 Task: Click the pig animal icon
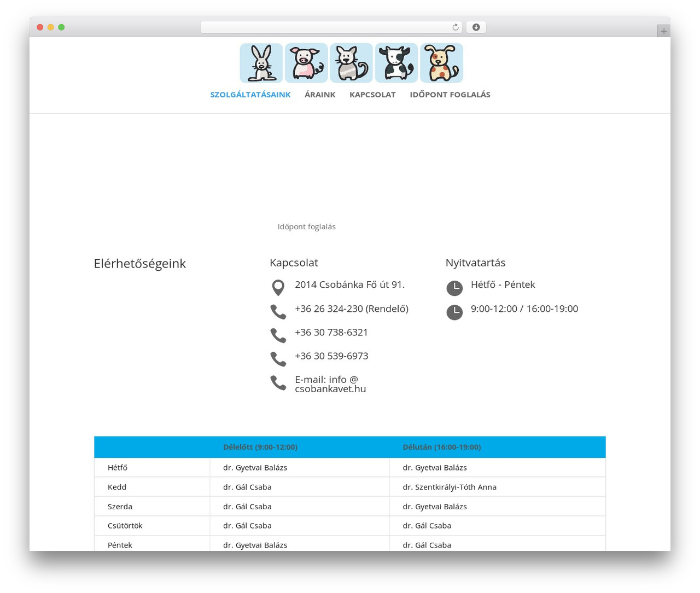click(x=306, y=63)
